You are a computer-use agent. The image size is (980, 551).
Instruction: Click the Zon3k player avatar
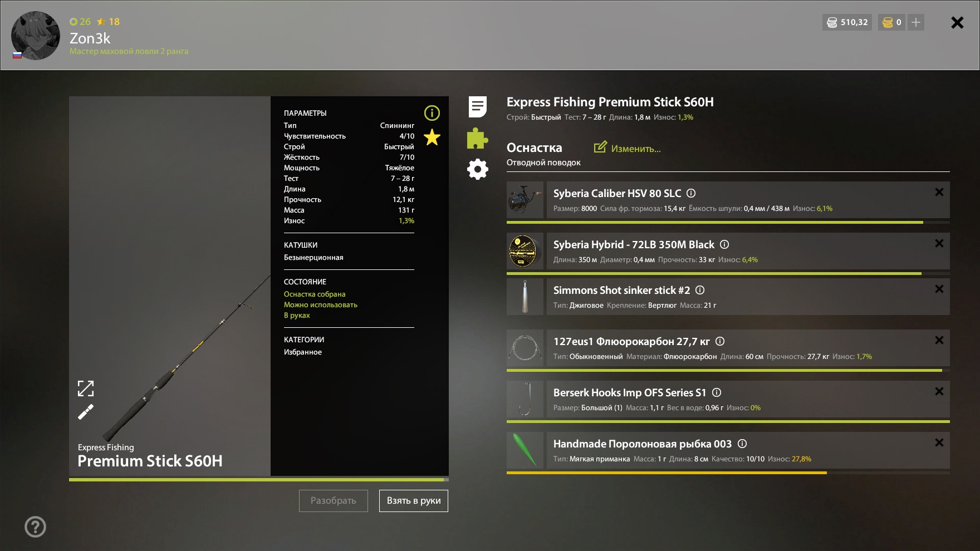point(36,36)
